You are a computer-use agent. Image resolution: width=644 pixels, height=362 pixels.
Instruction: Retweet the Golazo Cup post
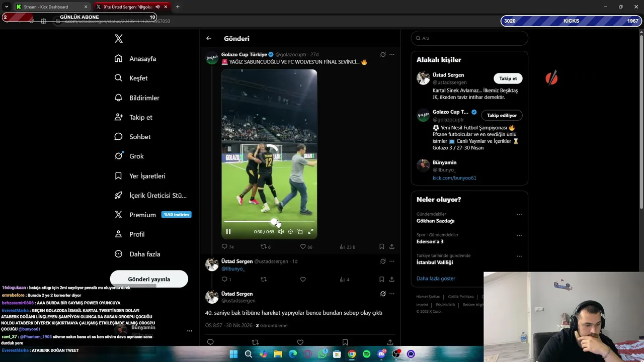(x=265, y=247)
